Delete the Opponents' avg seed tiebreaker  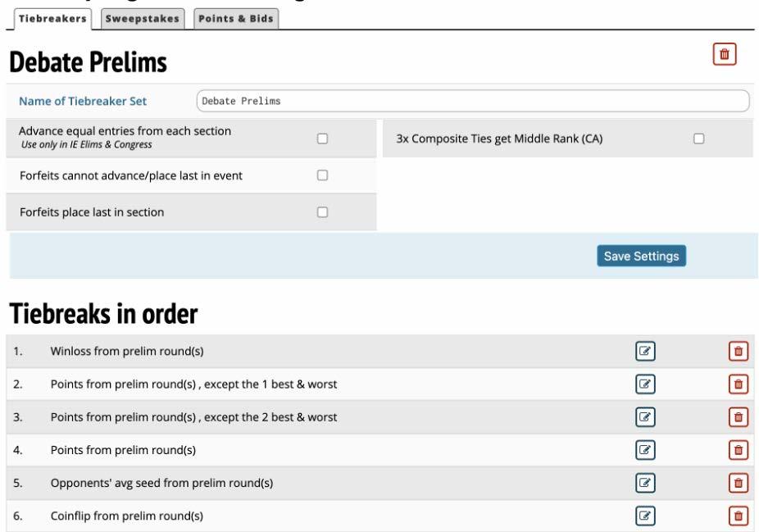click(739, 482)
